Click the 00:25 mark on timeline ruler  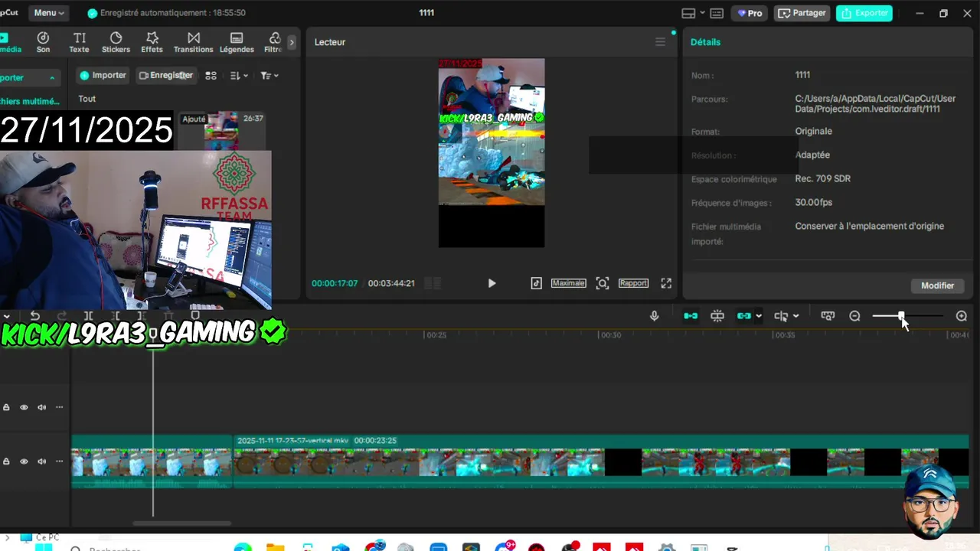pyautogui.click(x=436, y=335)
